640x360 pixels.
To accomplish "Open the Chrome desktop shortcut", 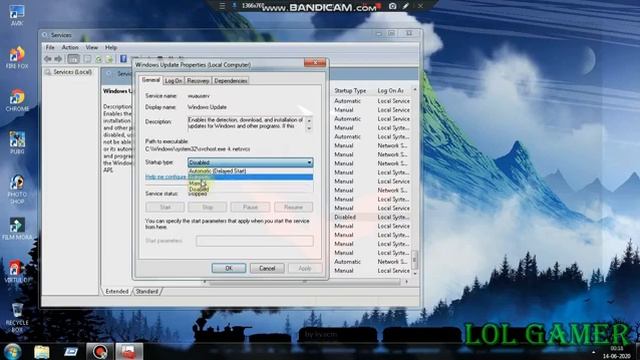I will pos(17,100).
